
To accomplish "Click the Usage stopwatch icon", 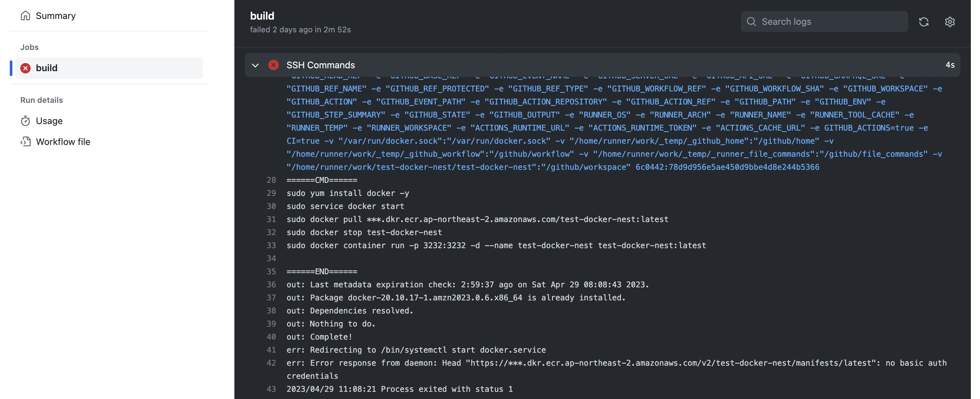I will 25,121.
